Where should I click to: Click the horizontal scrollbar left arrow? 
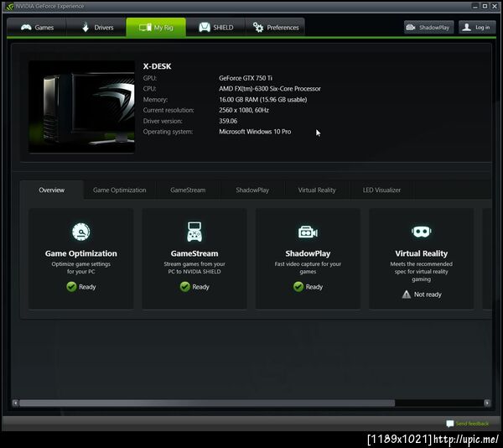click(x=15, y=403)
